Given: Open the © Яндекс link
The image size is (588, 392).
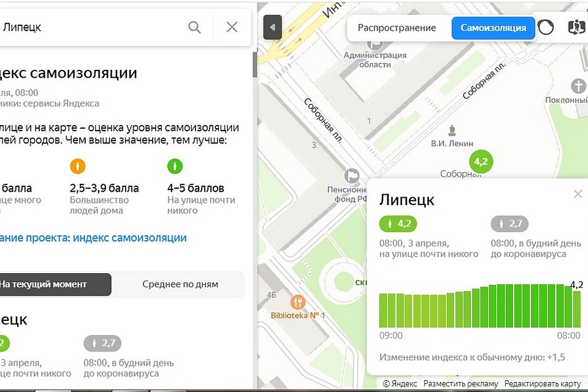Looking at the screenshot, I should (x=400, y=384).
